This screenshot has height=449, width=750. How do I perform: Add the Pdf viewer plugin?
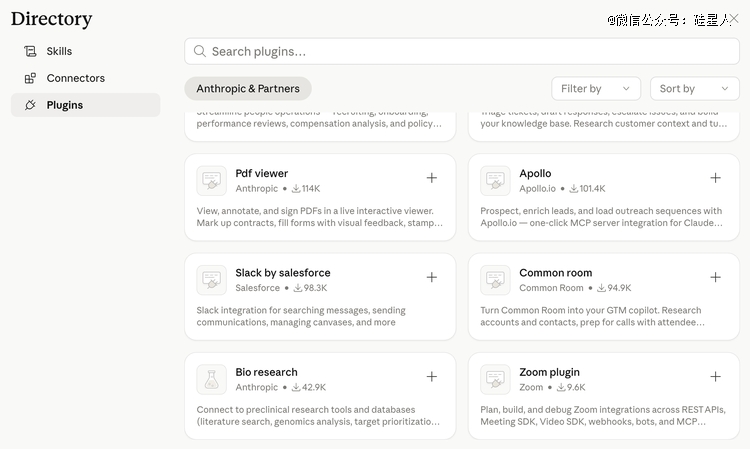point(431,178)
